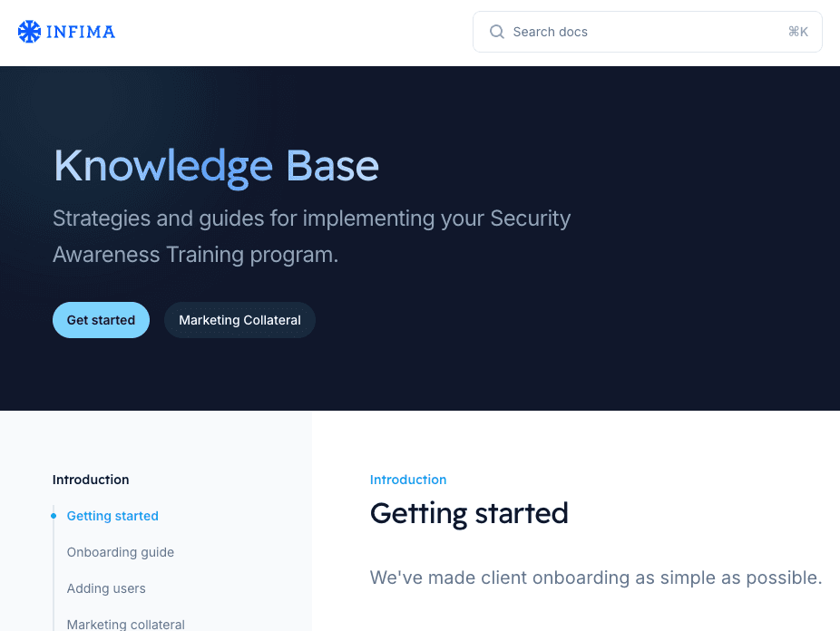The width and height of the screenshot is (840, 631).
Task: Click the blue Introduction label above the heading
Action: [x=408, y=480]
